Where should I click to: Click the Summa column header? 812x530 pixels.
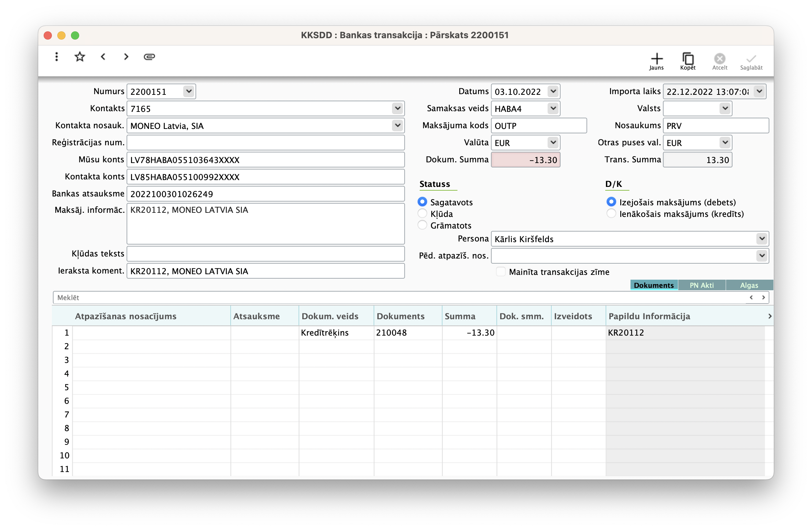point(469,316)
